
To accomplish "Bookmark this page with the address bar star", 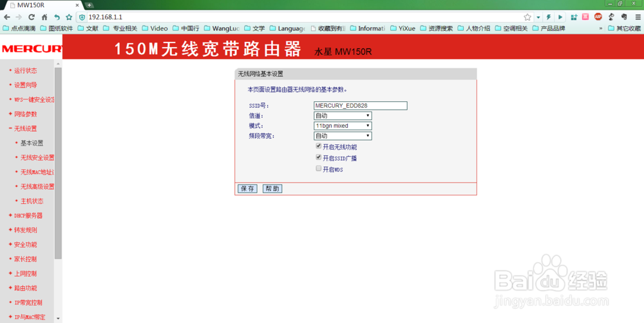I will coord(527,17).
